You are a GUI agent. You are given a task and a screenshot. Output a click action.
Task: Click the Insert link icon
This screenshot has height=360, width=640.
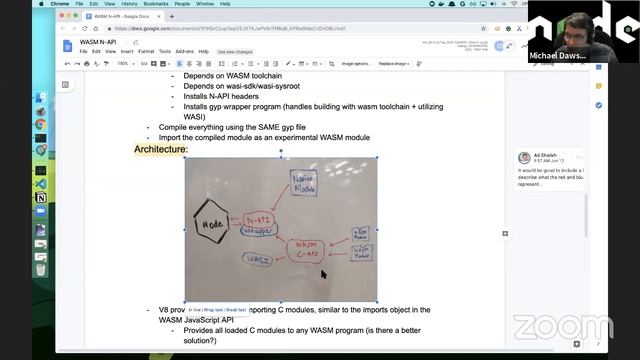(x=144, y=64)
